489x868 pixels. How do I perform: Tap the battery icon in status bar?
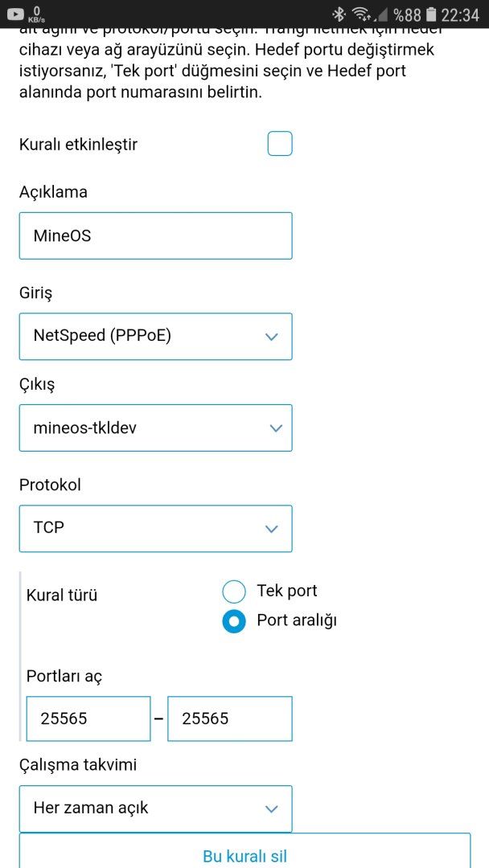[x=432, y=14]
